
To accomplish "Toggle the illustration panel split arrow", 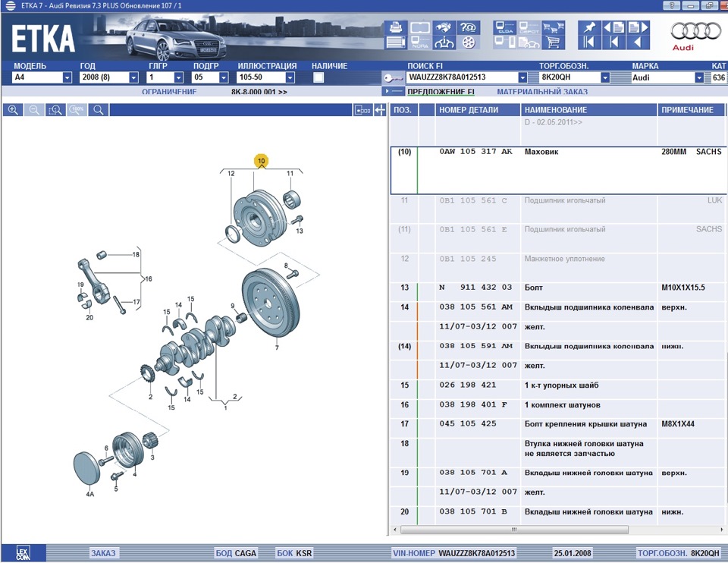I will (x=380, y=110).
